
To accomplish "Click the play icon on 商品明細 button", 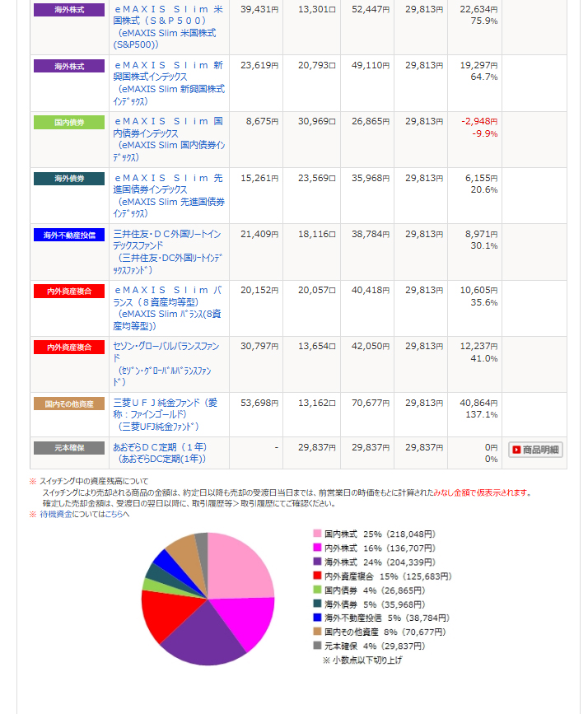I will (516, 450).
